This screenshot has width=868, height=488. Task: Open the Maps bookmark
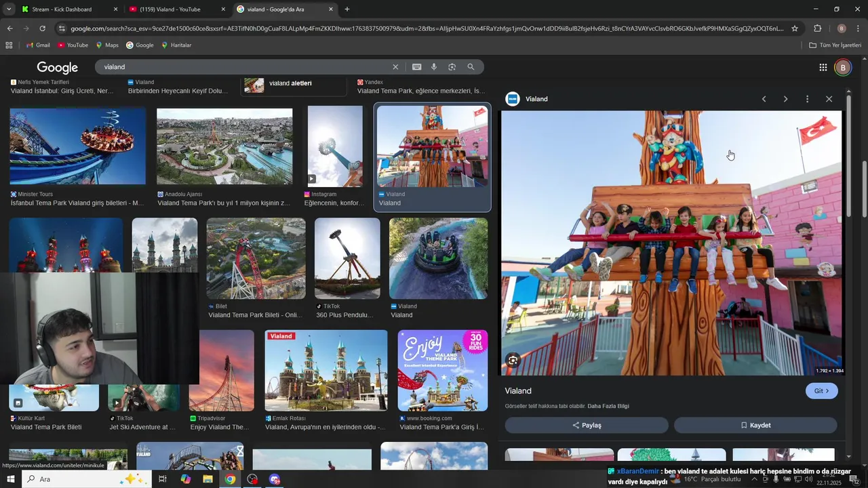coord(107,45)
